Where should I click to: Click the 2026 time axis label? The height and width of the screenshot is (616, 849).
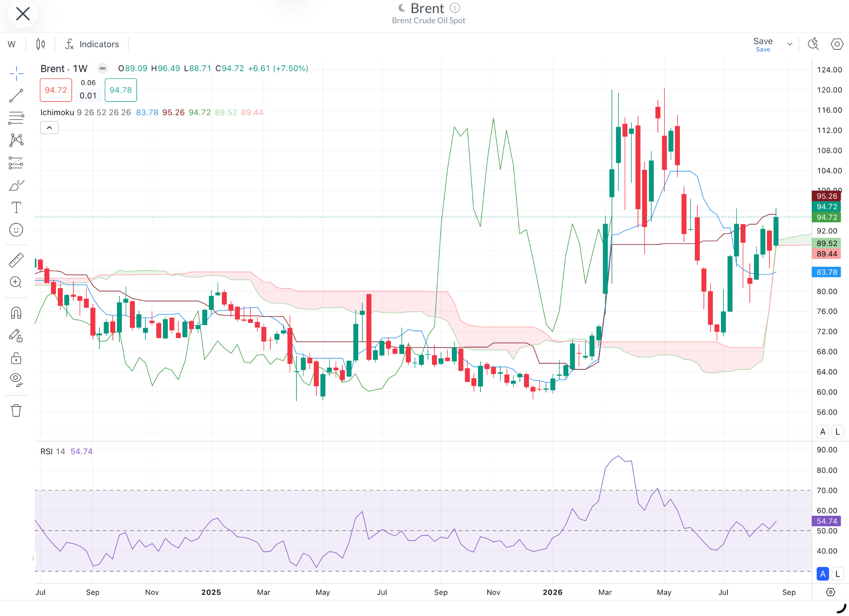pyautogui.click(x=553, y=592)
